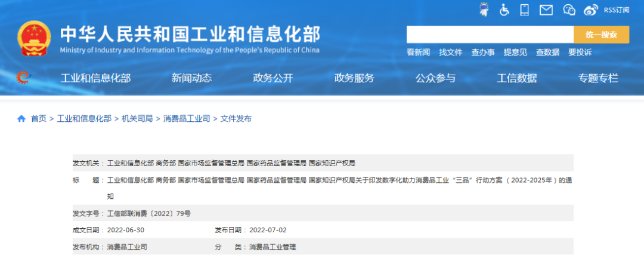Click 文件发布 breadcrumb link
The image size is (644, 261).
236,119
